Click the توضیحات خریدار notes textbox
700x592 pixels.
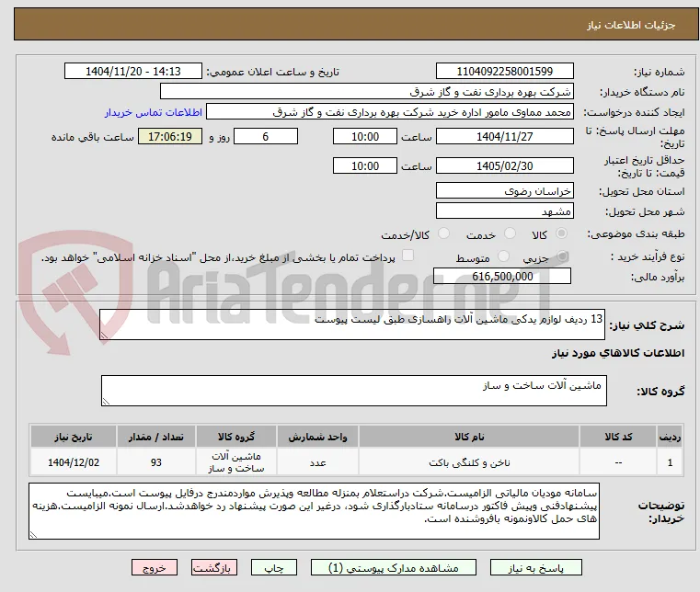(314, 511)
